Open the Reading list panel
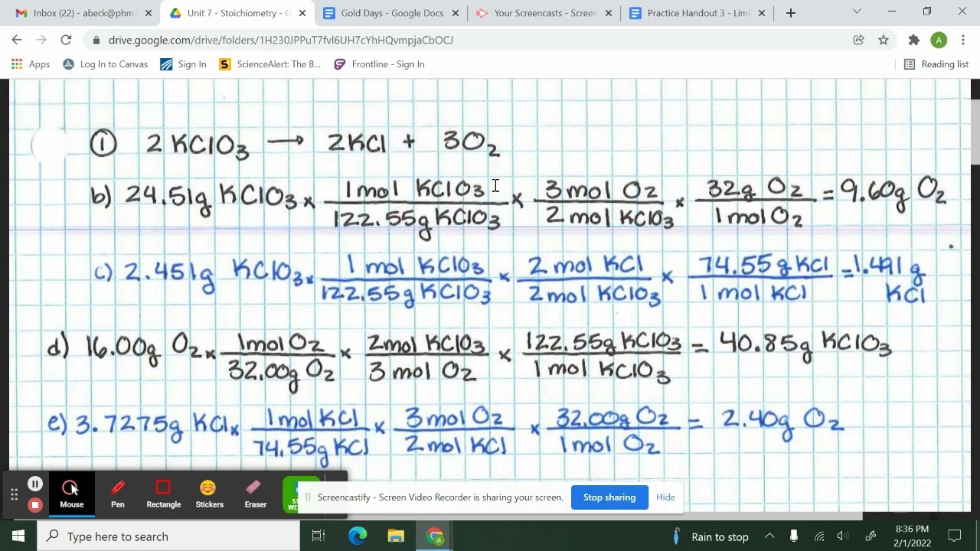Screen dimensions: 980x551 pos(936,64)
